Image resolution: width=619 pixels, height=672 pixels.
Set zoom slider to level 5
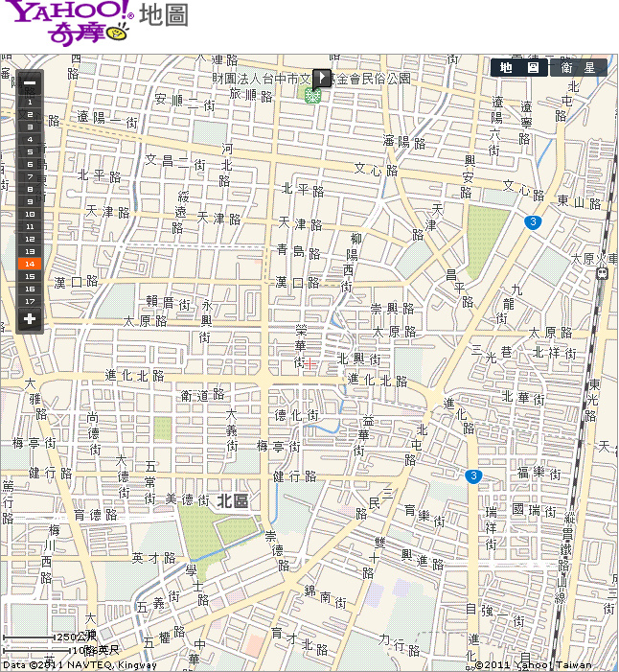click(x=30, y=151)
